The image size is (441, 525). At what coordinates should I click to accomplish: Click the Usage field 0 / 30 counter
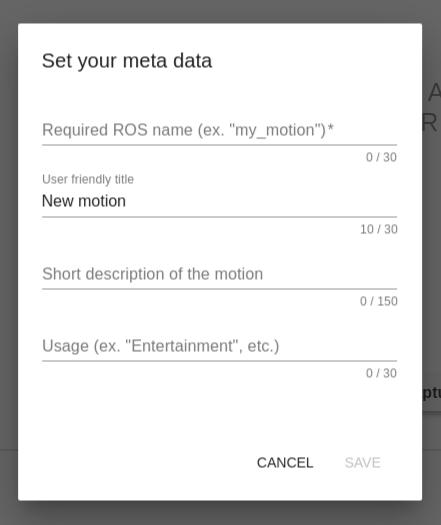381,373
